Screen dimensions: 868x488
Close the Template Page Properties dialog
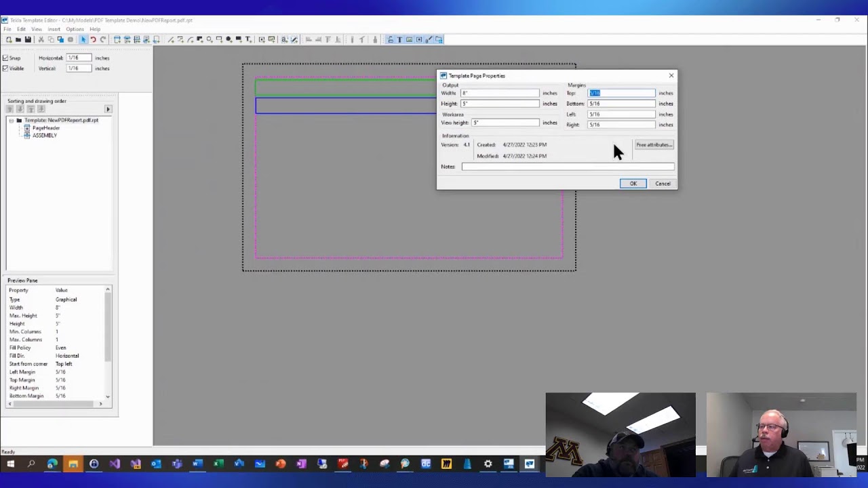pyautogui.click(x=671, y=76)
